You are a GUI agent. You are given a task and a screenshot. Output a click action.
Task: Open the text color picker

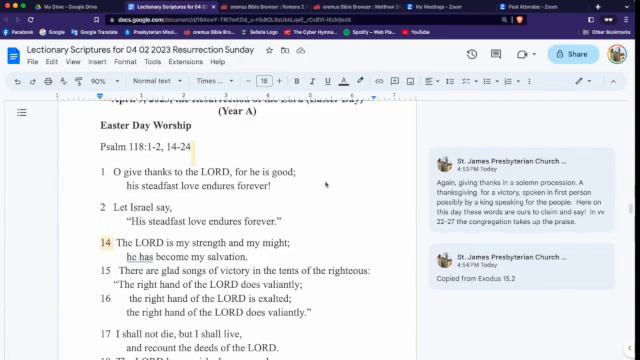pyautogui.click(x=344, y=81)
